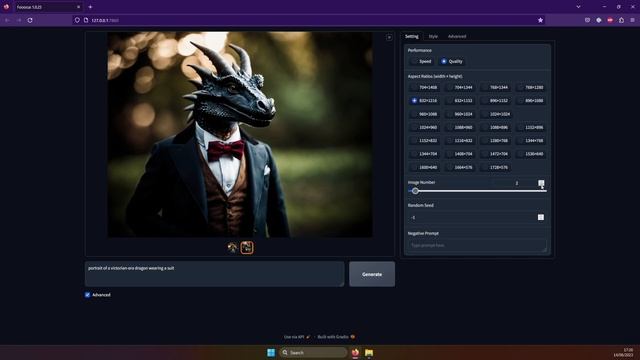Screen dimensions: 640x360
Task: Choose the 1408×704 aspect ratio
Action: pos(460,154)
